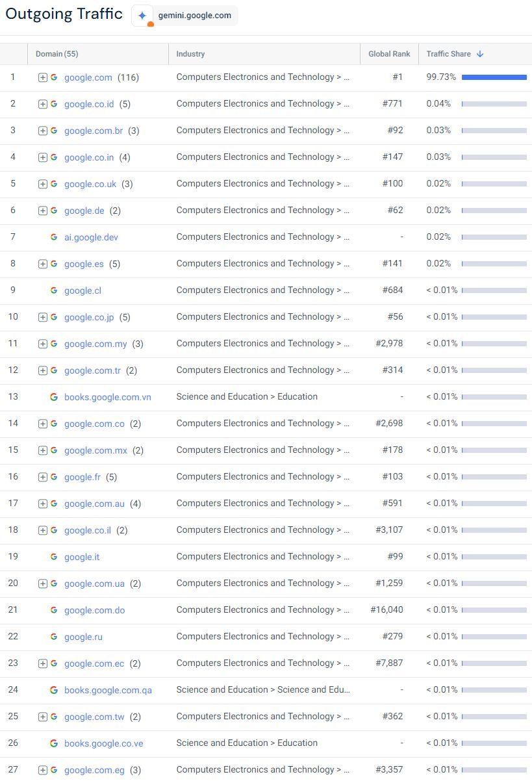Open the google.com domain link
532x781 pixels.
pyautogui.click(x=88, y=77)
